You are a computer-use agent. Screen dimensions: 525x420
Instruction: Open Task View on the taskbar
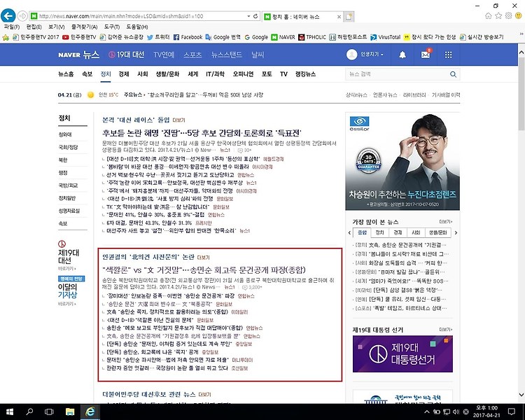49,412
